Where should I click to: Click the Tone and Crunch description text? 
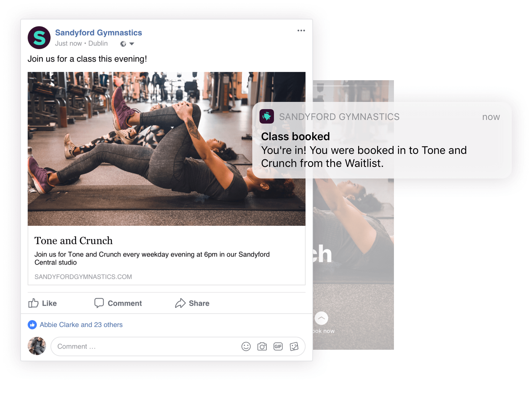pos(152,258)
